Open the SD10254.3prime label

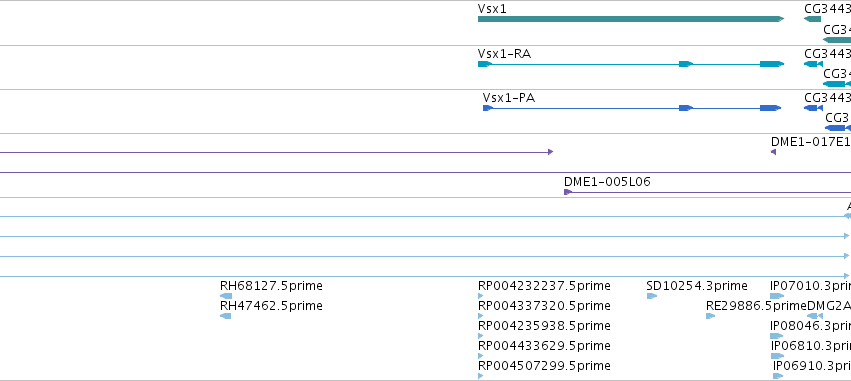697,286
